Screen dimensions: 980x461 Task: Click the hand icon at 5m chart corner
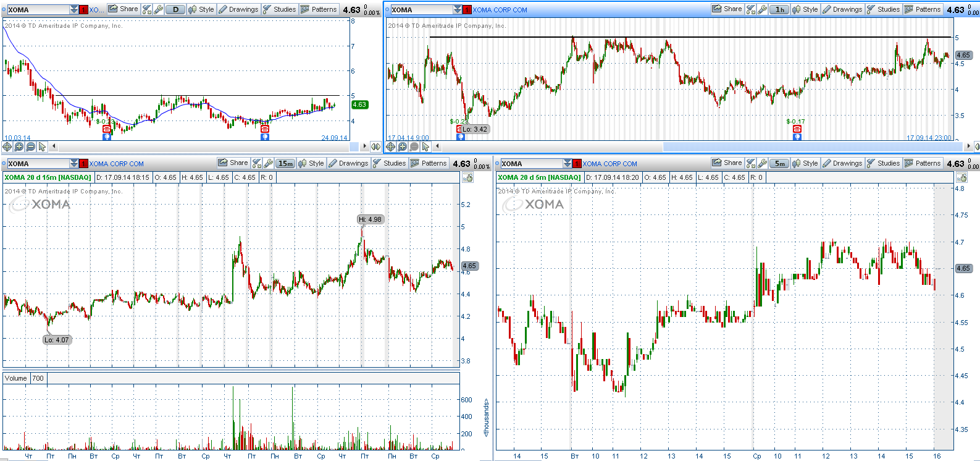click(x=962, y=178)
